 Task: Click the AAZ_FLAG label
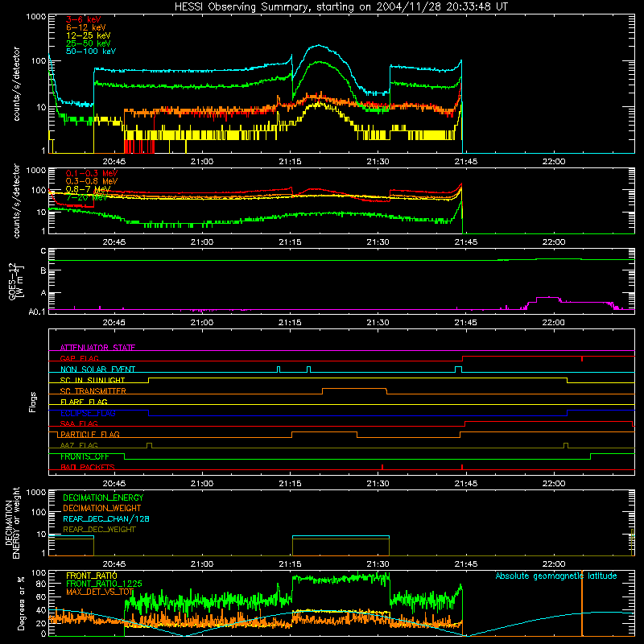point(79,445)
